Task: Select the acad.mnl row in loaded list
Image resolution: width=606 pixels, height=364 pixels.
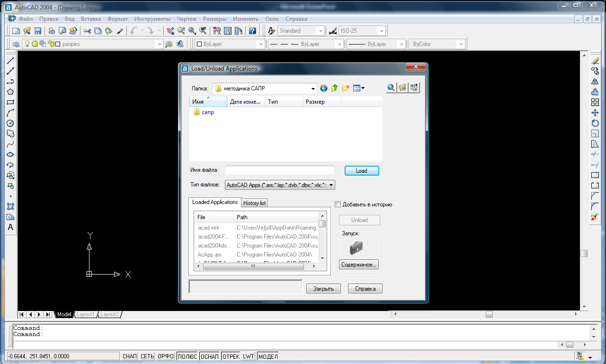Action: pos(257,228)
